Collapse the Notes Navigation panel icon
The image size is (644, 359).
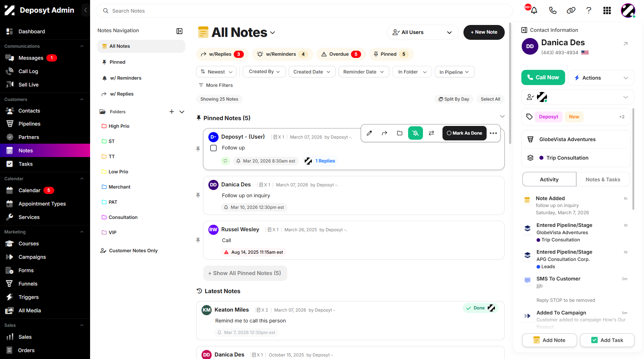coord(179,31)
